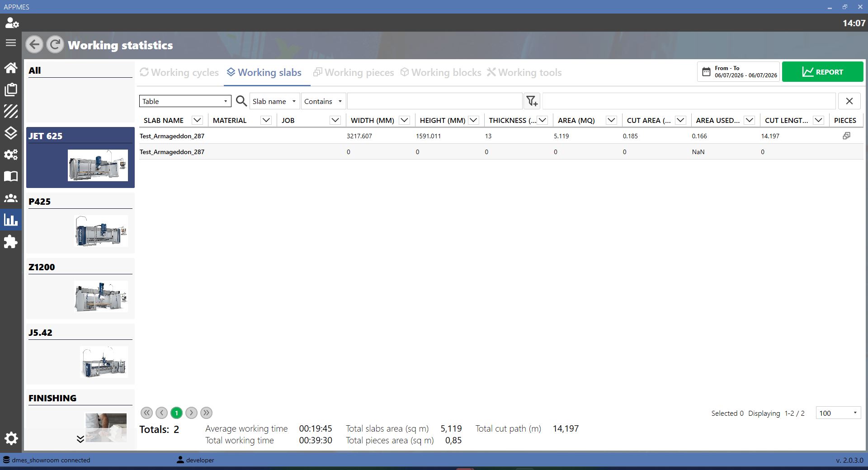Click the green REPORT button
The image size is (868, 470).
[x=822, y=72]
